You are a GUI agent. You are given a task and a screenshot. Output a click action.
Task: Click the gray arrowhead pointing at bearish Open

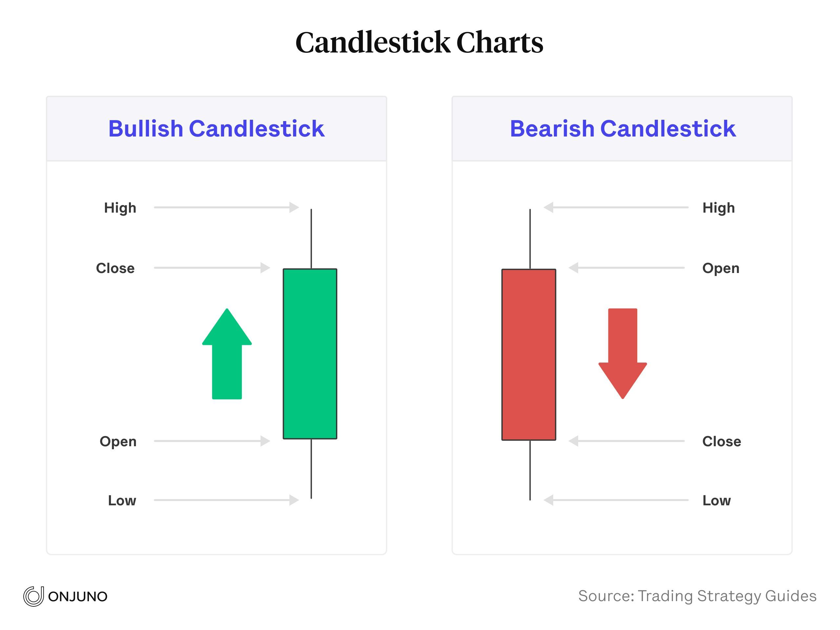(x=574, y=268)
